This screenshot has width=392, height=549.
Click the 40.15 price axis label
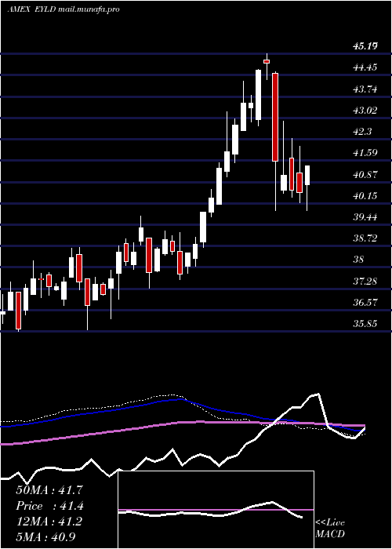pyautogui.click(x=365, y=196)
